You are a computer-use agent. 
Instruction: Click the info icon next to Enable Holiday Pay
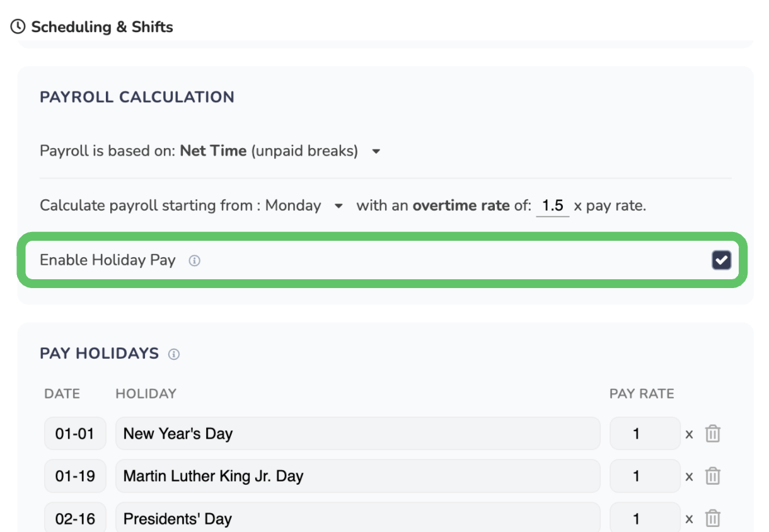coord(195,260)
